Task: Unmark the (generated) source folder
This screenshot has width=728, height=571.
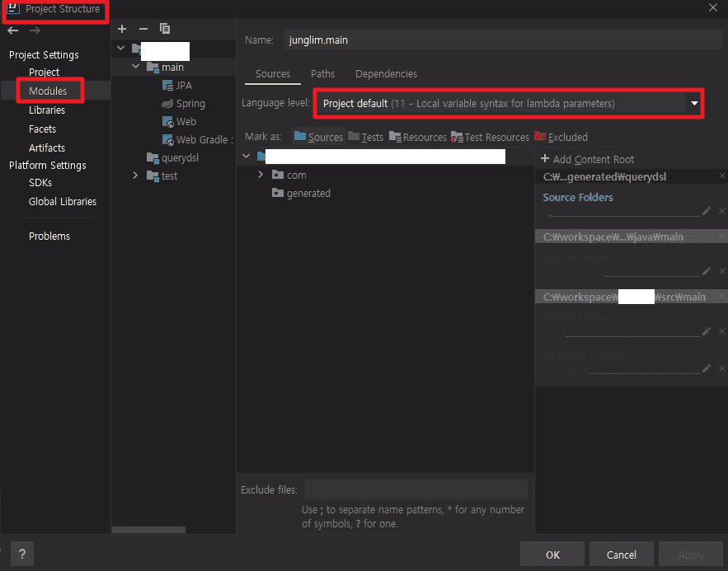Action: 721,271
